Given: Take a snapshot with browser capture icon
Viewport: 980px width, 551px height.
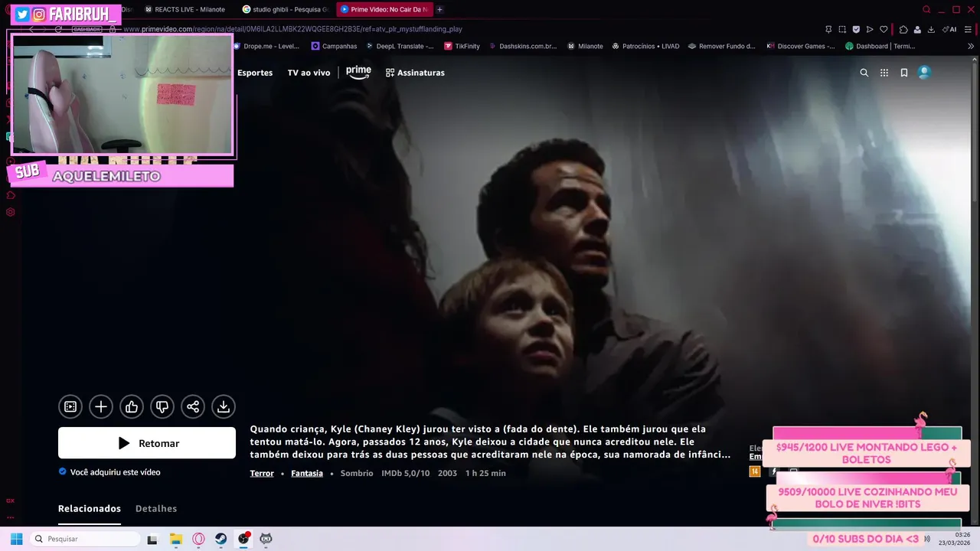Looking at the screenshot, I should click(x=842, y=29).
